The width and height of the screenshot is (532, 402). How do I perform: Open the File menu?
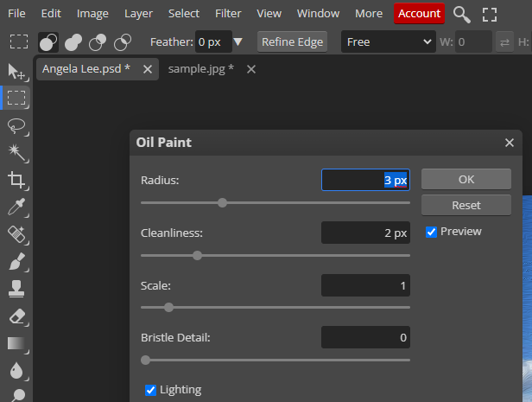click(16, 14)
